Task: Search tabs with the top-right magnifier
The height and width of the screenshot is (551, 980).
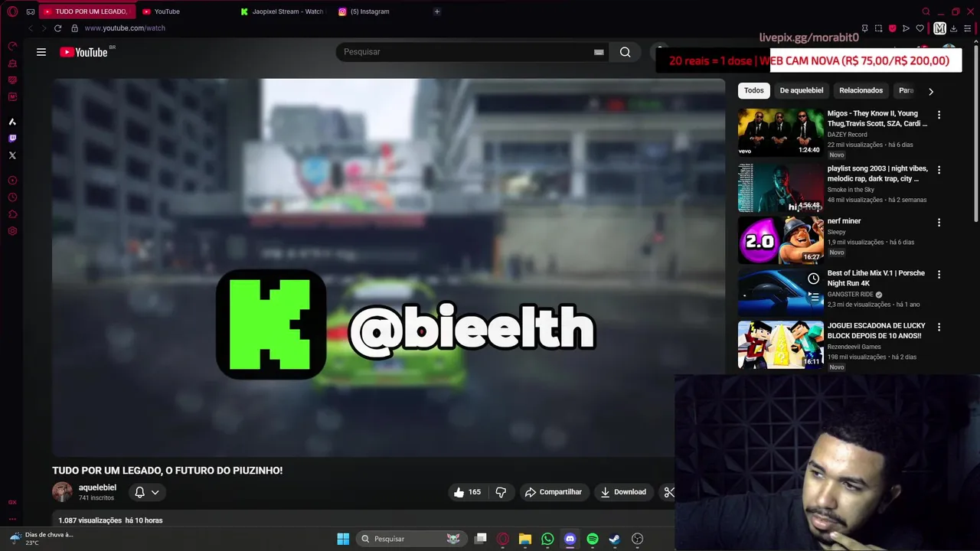Action: (x=926, y=11)
